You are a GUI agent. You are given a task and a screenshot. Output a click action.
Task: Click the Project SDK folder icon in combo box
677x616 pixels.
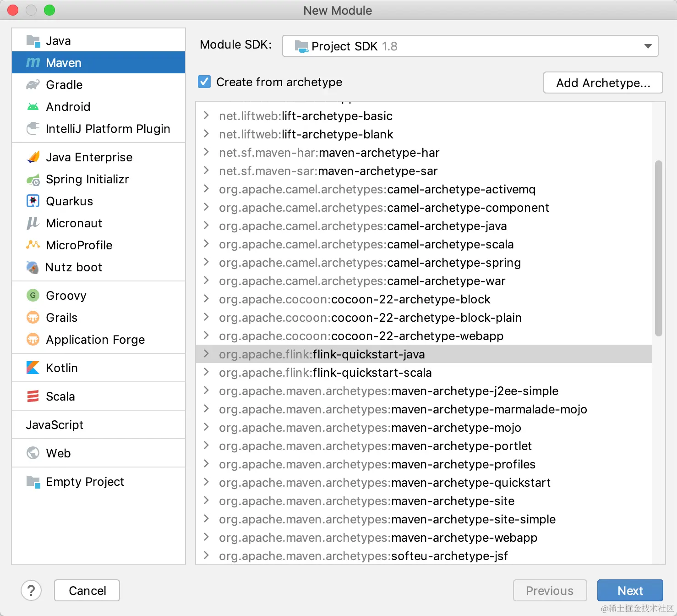click(x=301, y=46)
